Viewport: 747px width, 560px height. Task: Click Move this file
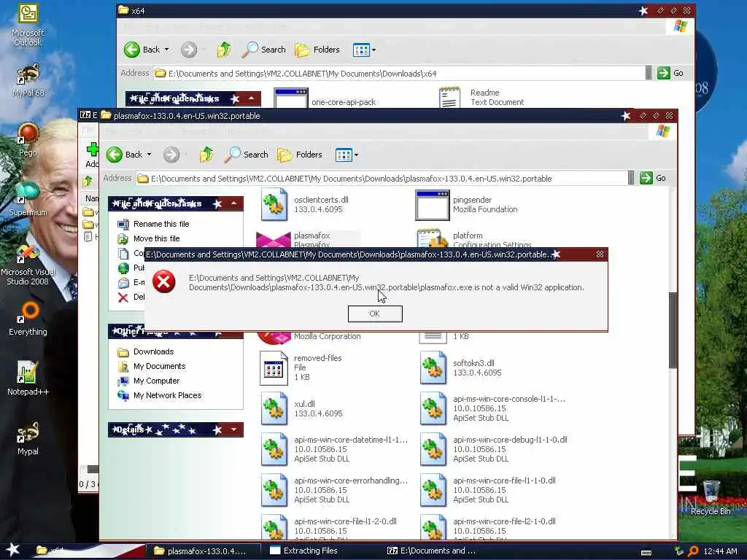(x=156, y=238)
